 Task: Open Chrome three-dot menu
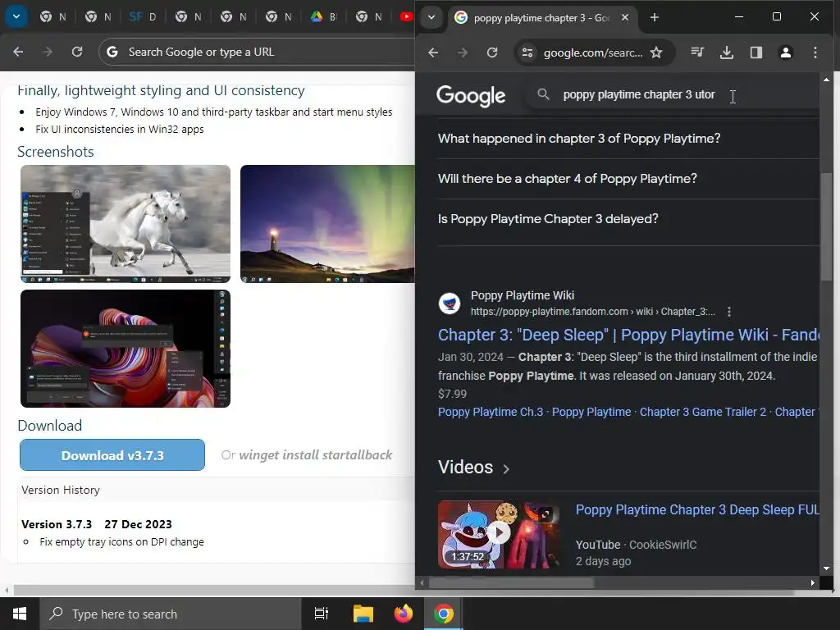pos(815,52)
